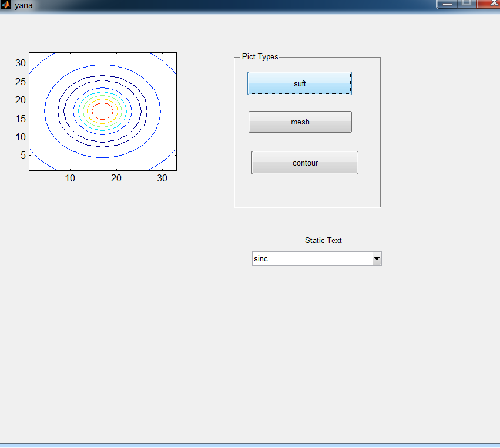The image size is (500, 448).
Task: Click y-axis tick label 30
Action: tap(21, 63)
